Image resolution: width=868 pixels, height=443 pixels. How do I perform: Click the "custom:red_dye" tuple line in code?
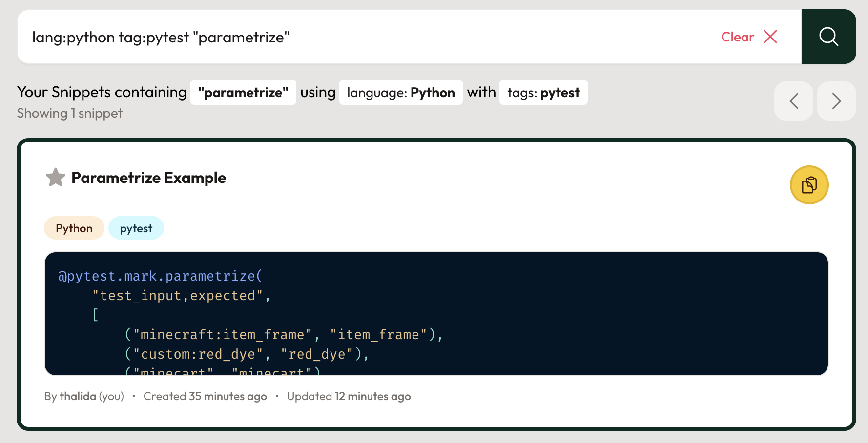247,354
